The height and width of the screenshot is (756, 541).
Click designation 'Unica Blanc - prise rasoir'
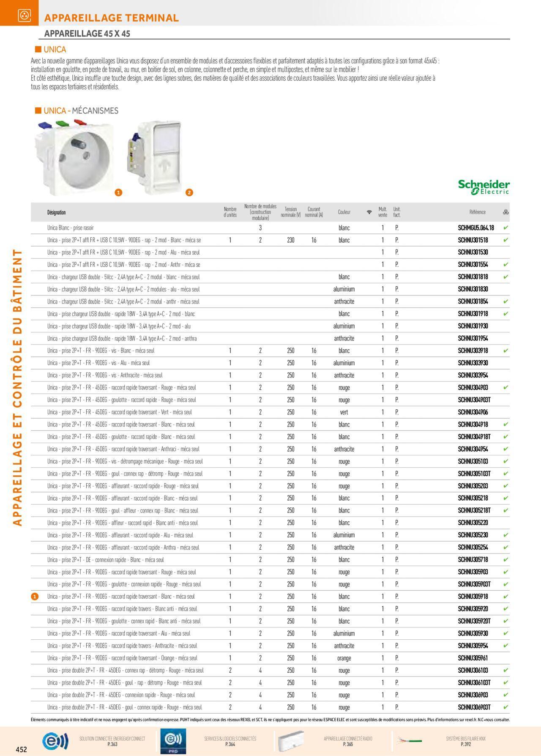[71, 227]
